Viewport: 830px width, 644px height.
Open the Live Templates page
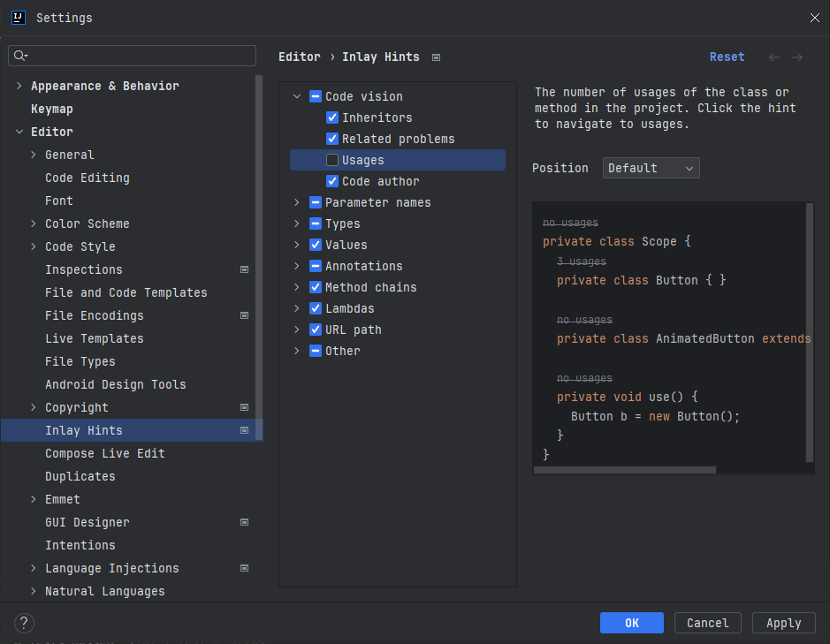click(x=95, y=338)
